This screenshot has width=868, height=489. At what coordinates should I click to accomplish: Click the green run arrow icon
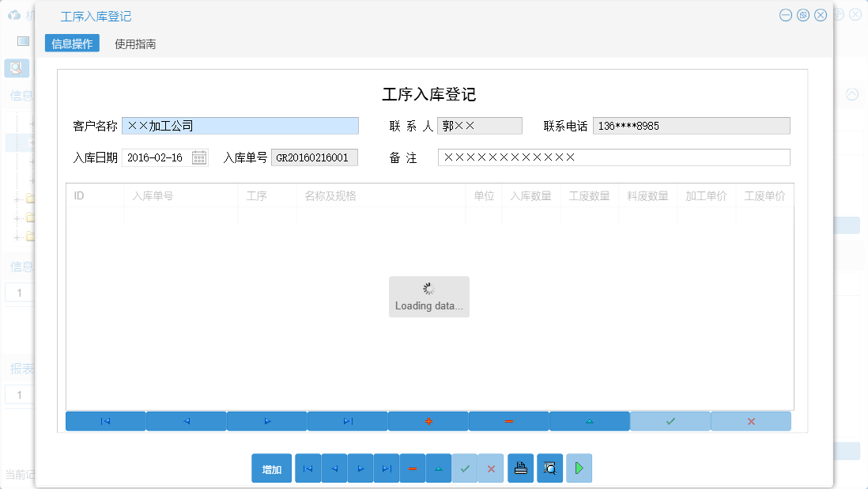coord(578,468)
